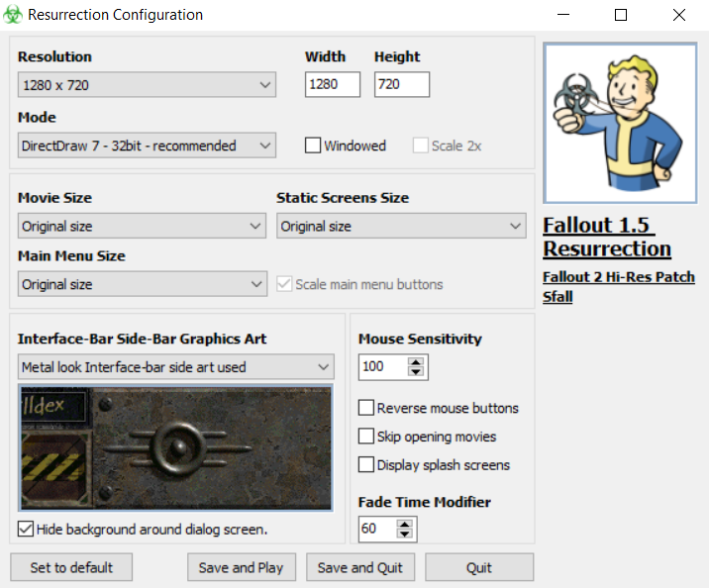The height and width of the screenshot is (588, 709).
Task: Expand the Mode DirectDraw dropdown
Action: pos(147,146)
